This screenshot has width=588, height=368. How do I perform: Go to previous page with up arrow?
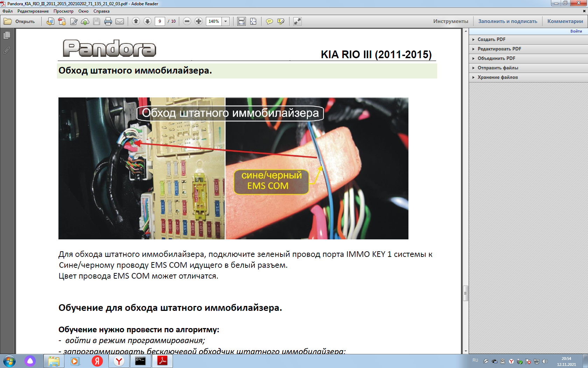[x=136, y=21]
